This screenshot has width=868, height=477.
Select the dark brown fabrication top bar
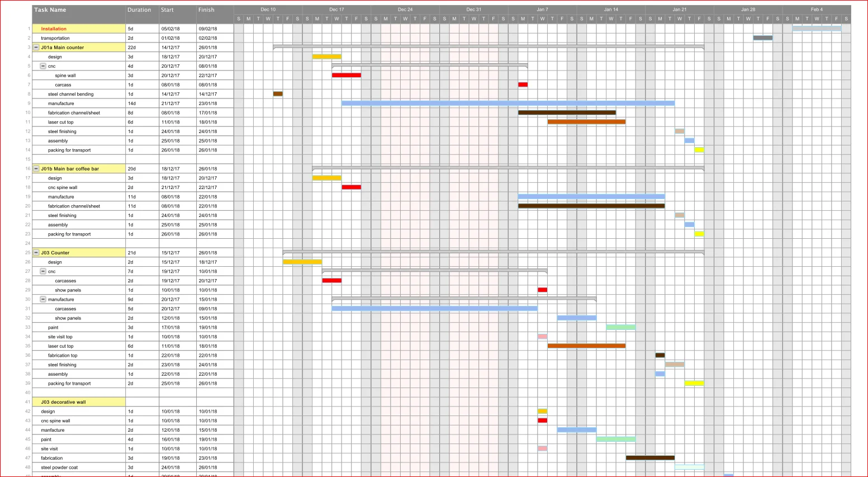(660, 355)
